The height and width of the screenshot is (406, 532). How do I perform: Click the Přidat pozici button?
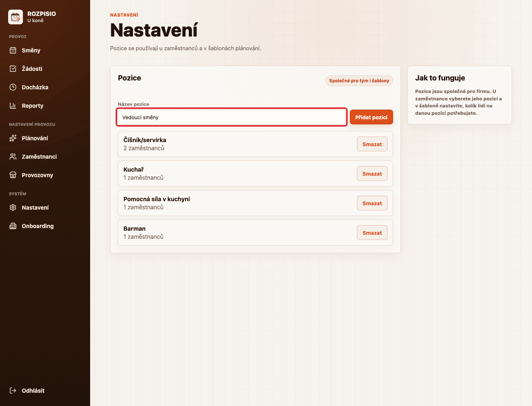pyautogui.click(x=371, y=117)
